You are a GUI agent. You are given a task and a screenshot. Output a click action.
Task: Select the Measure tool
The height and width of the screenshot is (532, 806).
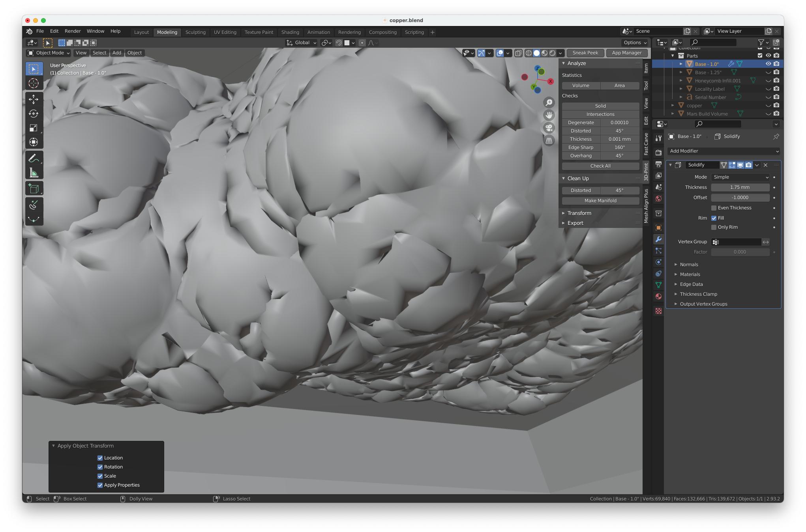34,173
